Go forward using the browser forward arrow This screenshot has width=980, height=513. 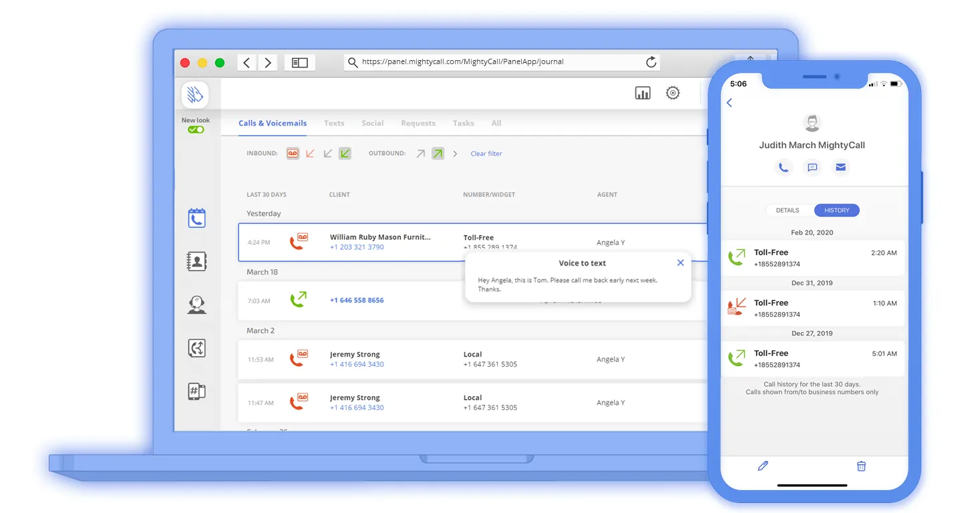point(268,63)
